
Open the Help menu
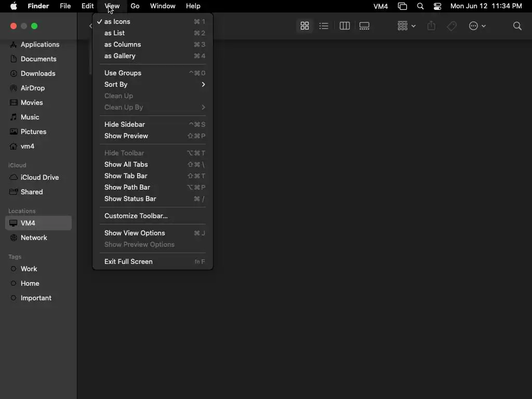[x=193, y=6]
